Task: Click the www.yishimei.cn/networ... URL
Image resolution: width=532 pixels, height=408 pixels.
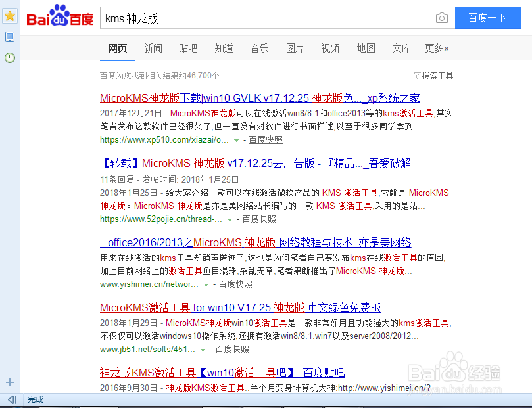Action: coord(149,284)
